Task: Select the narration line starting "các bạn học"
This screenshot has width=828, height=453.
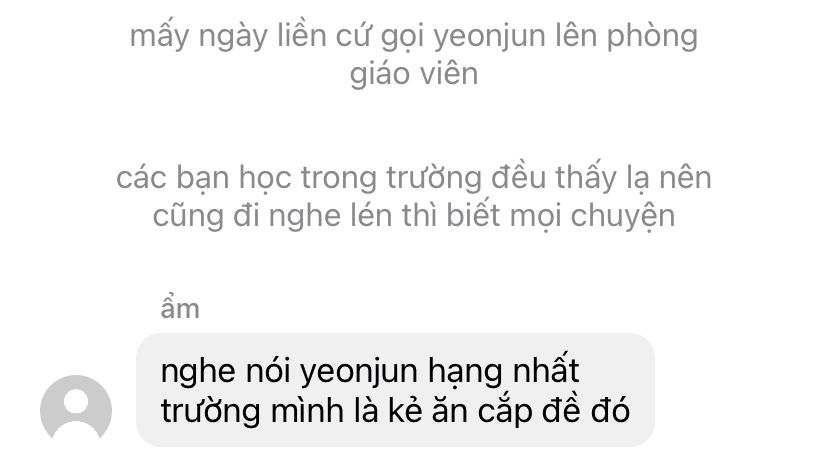Action: (414, 177)
